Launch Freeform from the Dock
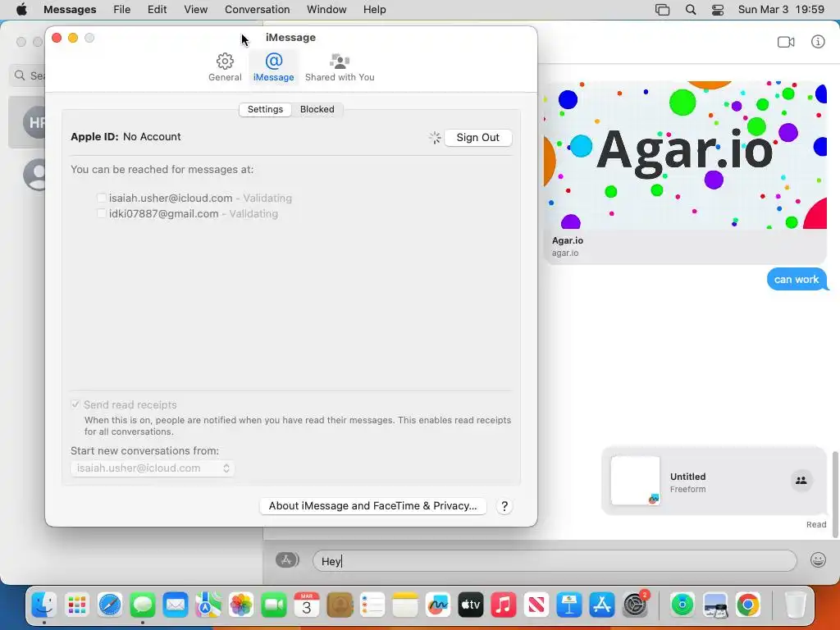 pos(438,605)
